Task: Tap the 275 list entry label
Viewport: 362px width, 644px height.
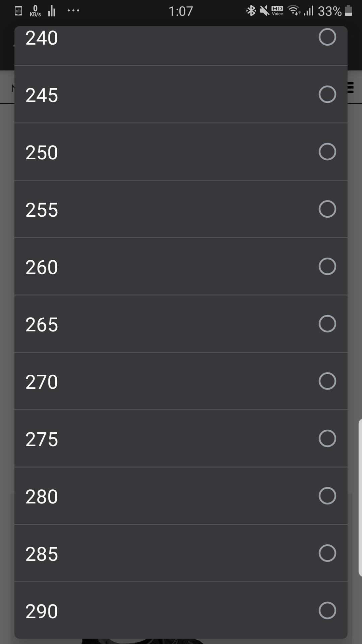Action: (x=42, y=439)
